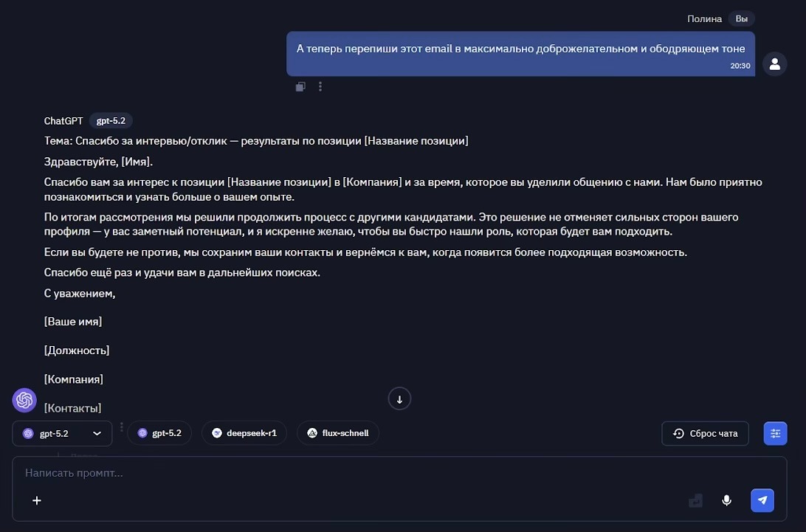Image resolution: width=806 pixels, height=532 pixels.
Task: Copy Полина's message using the copy icon
Action: pyautogui.click(x=300, y=86)
